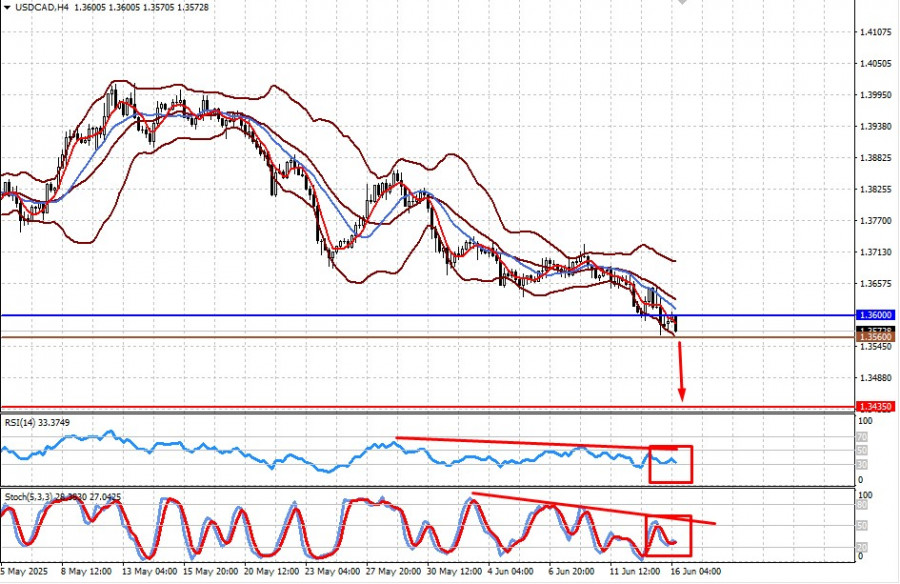Open the chart menu triangle beside USDCAD,H4

coord(7,8)
